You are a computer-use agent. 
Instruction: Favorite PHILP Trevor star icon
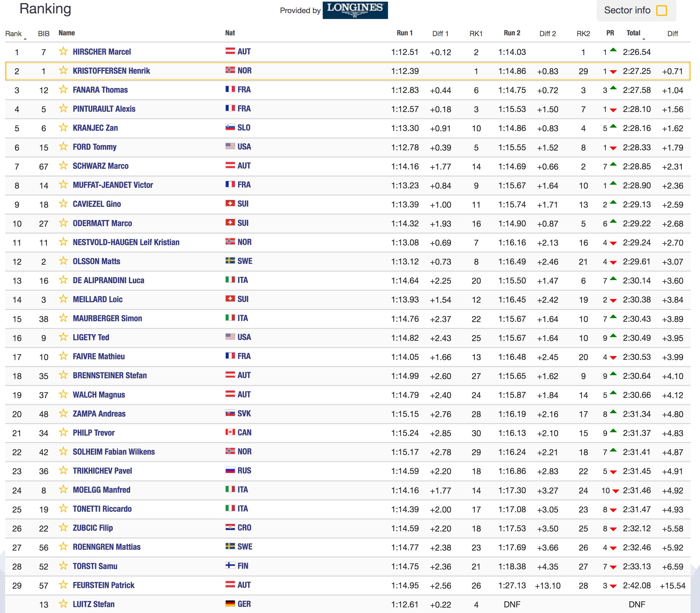click(63, 433)
